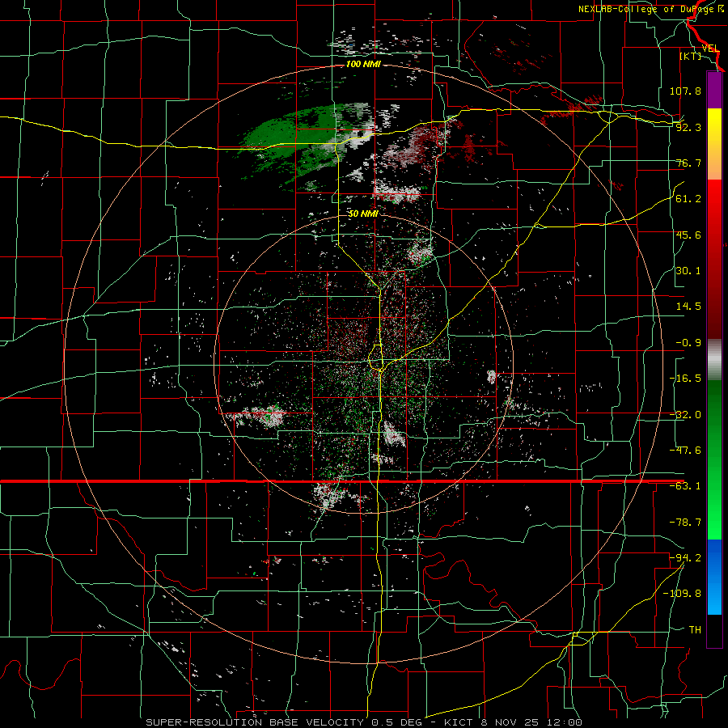Click the purple segment of the color bar
Viewport: 728px width, 728px height.
tap(714, 90)
